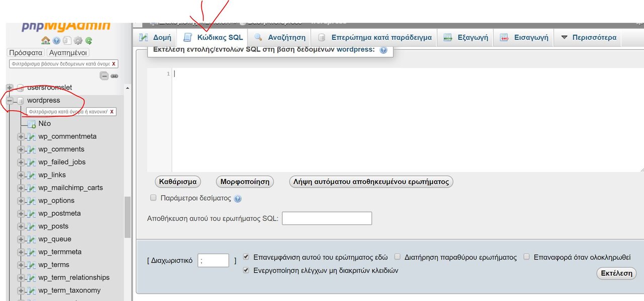Go to phpMyAdmin home via house icon
This screenshot has width=644, height=301.
click(45, 41)
